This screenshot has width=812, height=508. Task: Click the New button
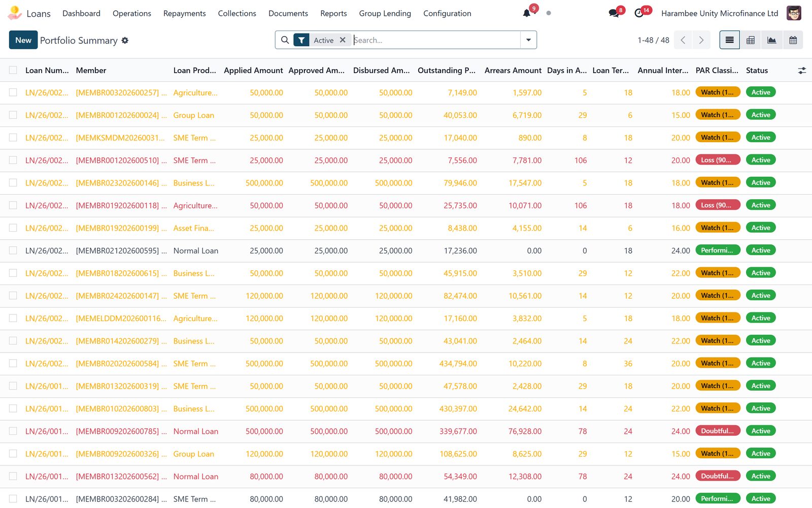(23, 40)
